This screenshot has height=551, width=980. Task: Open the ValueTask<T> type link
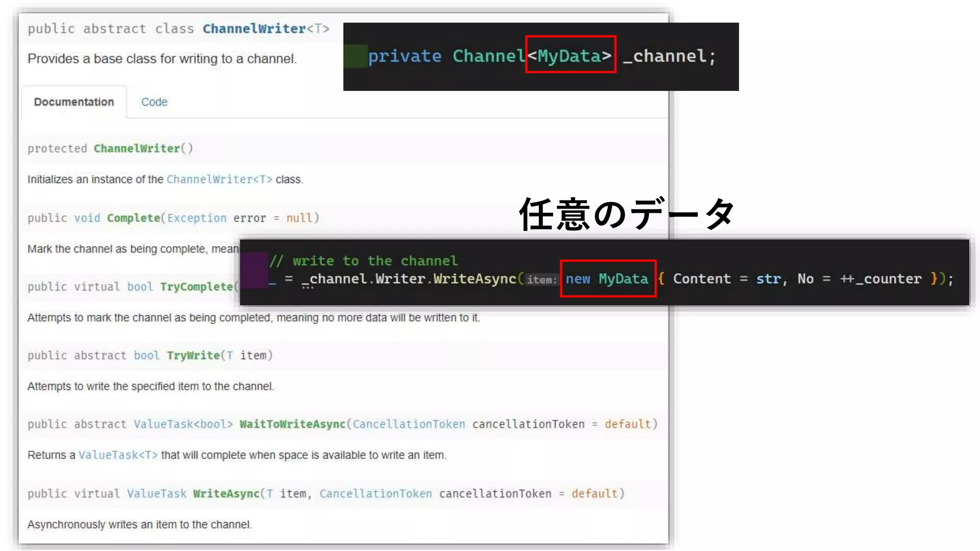pyautogui.click(x=118, y=455)
